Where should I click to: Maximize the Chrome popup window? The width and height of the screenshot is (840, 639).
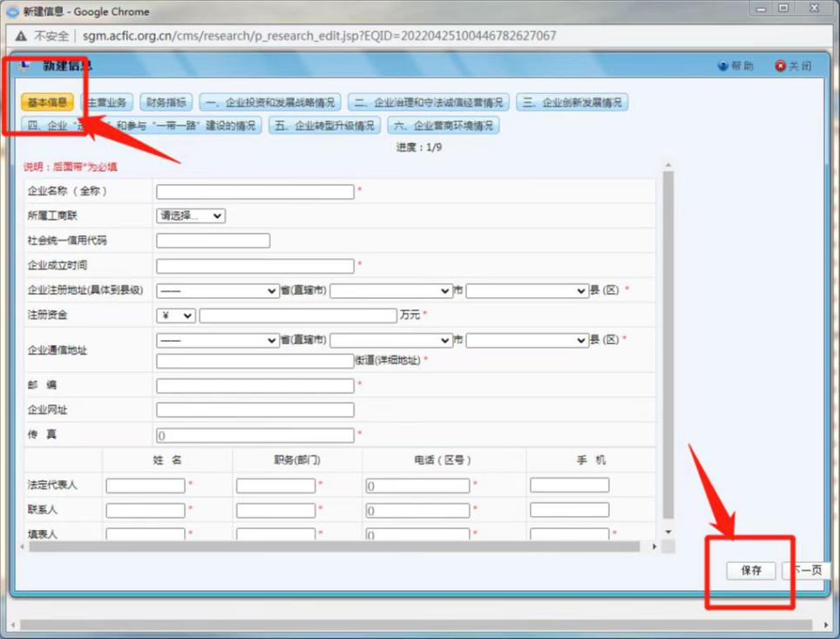point(783,9)
